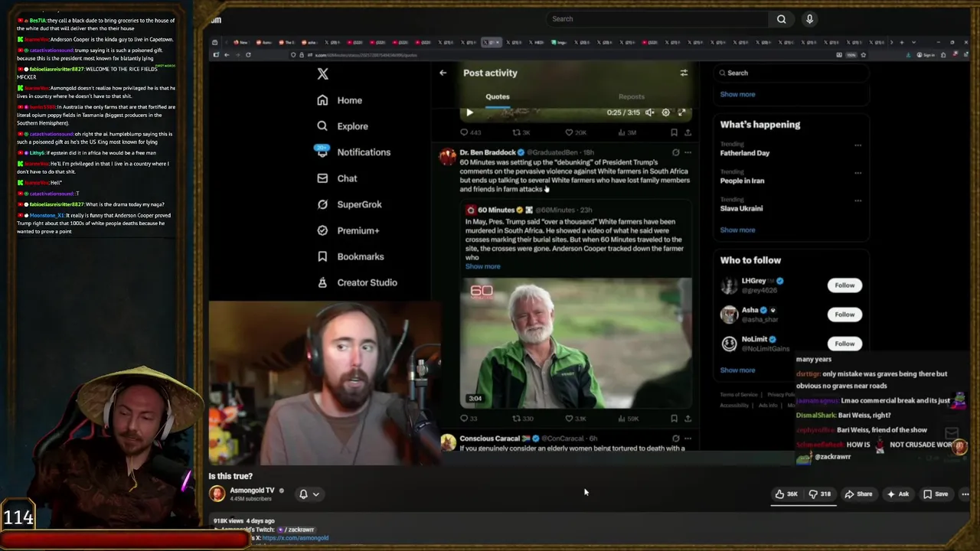Repost the post with 330 reposts

524,419
